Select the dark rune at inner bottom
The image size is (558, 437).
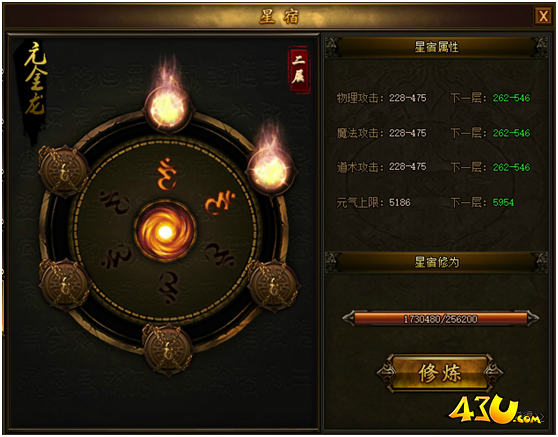tap(168, 287)
